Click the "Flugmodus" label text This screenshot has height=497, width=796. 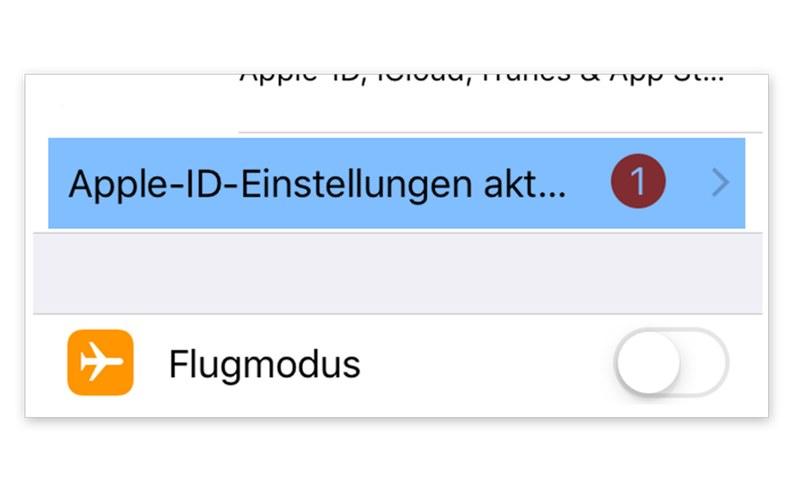pyautogui.click(x=264, y=364)
